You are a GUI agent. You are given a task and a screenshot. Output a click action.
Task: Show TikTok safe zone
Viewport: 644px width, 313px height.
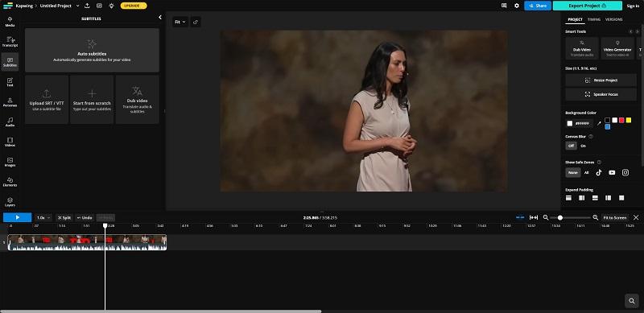coord(599,172)
